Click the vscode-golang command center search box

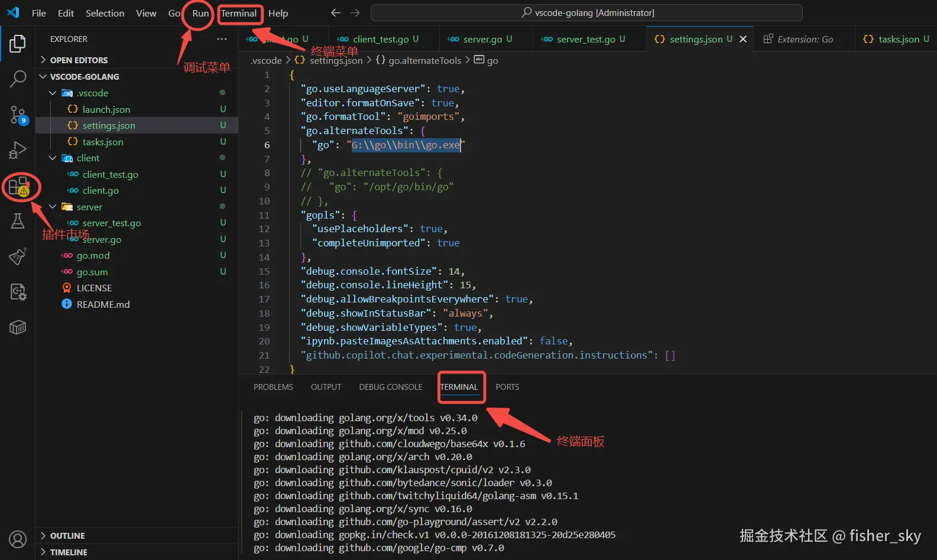coord(586,12)
